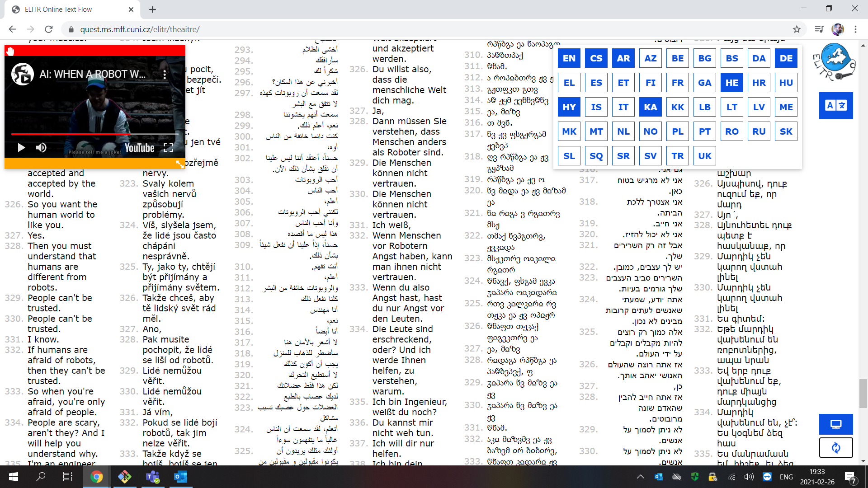Enable the RU language column
The height and width of the screenshot is (488, 868).
[759, 131]
